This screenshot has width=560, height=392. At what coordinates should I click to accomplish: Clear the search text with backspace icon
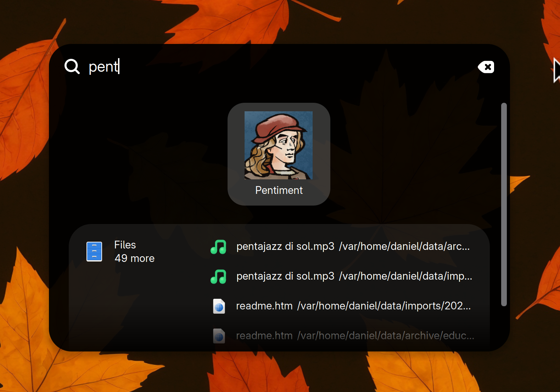[x=486, y=67]
